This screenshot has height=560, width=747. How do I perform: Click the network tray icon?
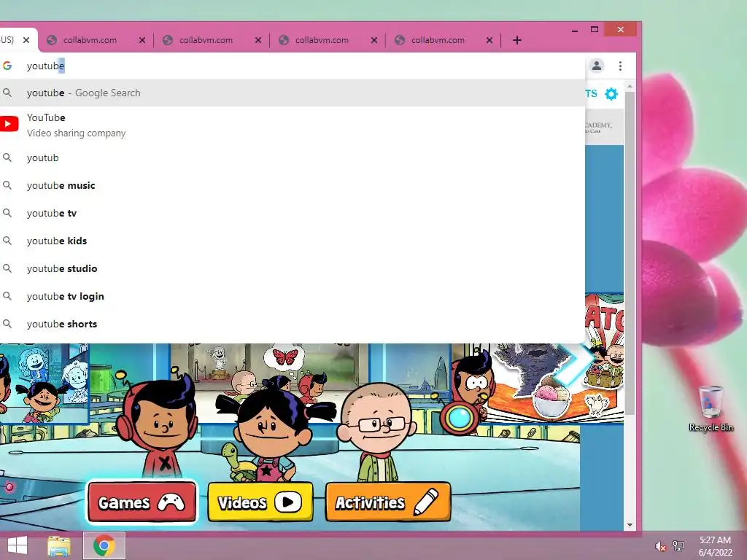click(678, 546)
